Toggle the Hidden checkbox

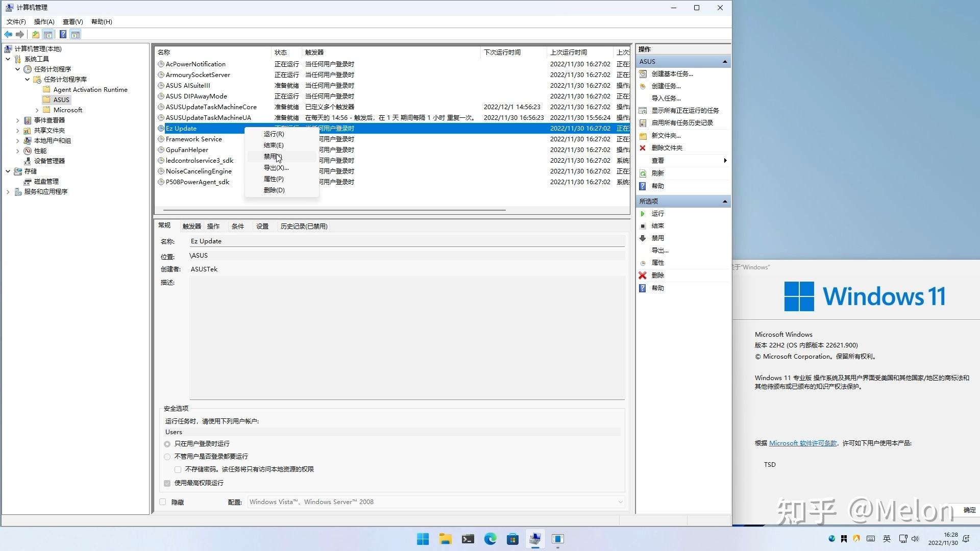tap(163, 502)
